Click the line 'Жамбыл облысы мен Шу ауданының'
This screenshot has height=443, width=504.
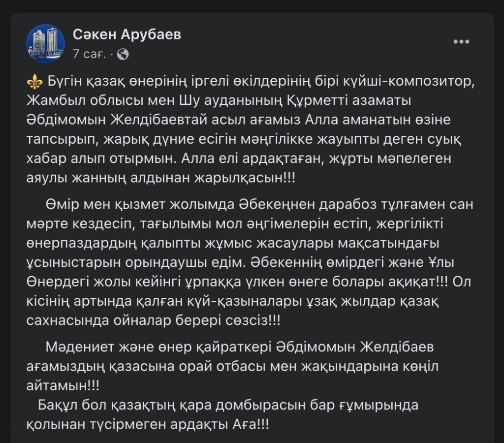click(219, 100)
